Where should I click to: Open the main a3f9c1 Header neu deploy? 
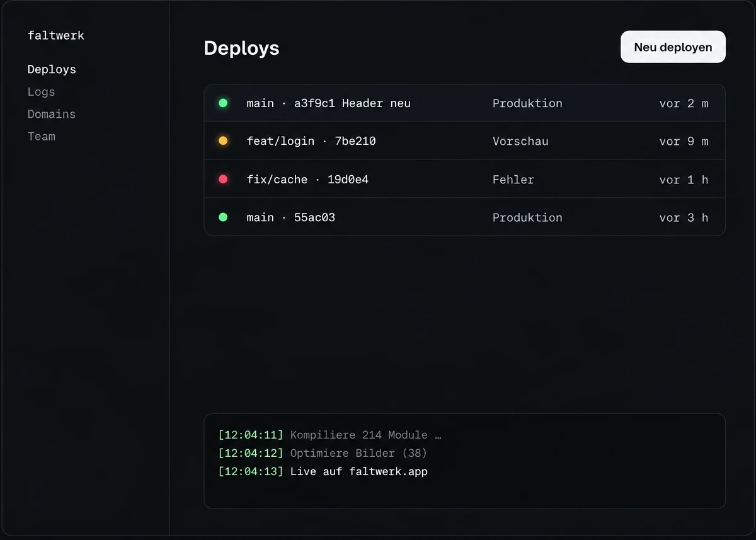[x=464, y=103]
